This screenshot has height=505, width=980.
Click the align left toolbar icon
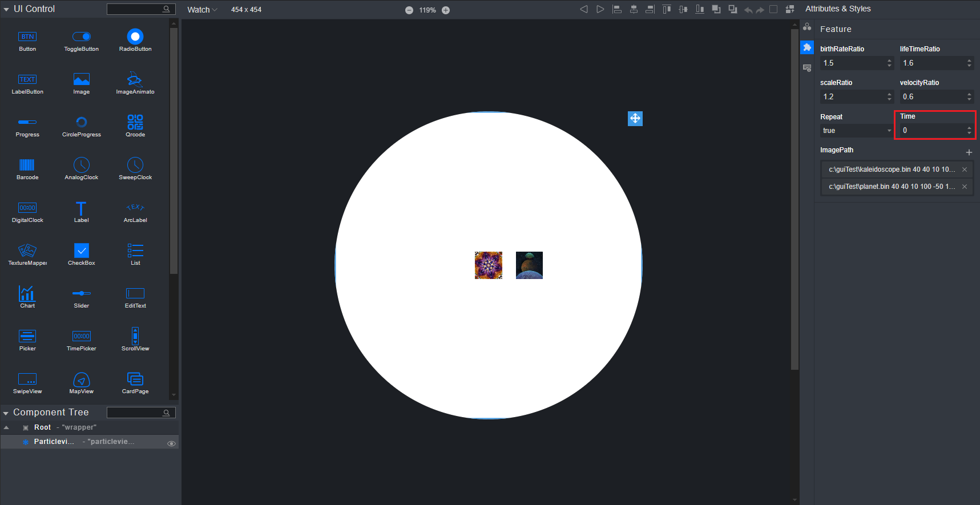pyautogui.click(x=617, y=9)
